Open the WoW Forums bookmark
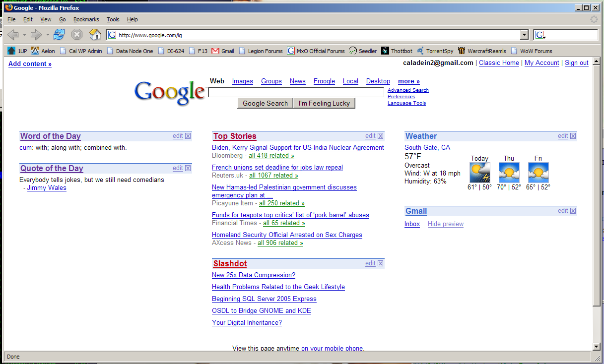 (532, 51)
